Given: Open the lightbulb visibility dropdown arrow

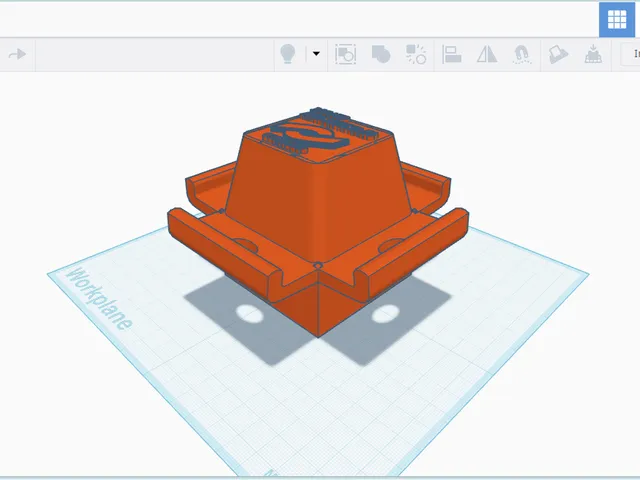Looking at the screenshot, I should click(x=316, y=53).
